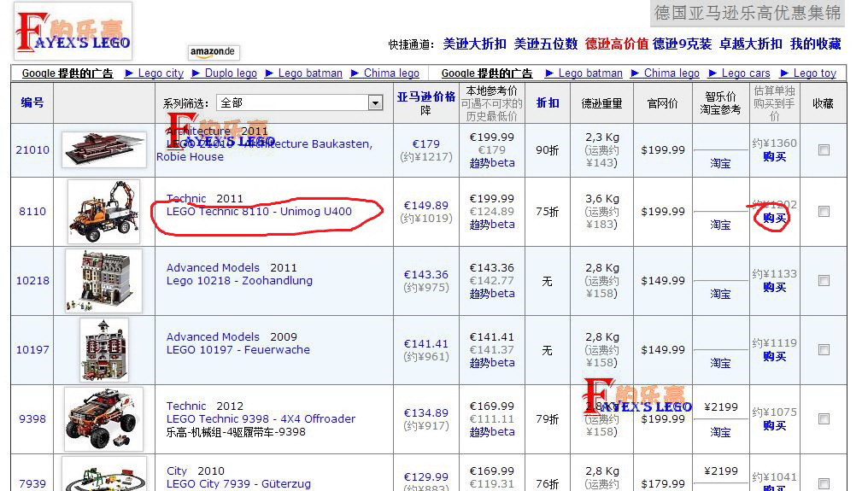Click the LEGO Technic 8110 - Unimog U400 title
The width and height of the screenshot is (868, 491).
pyautogui.click(x=259, y=212)
